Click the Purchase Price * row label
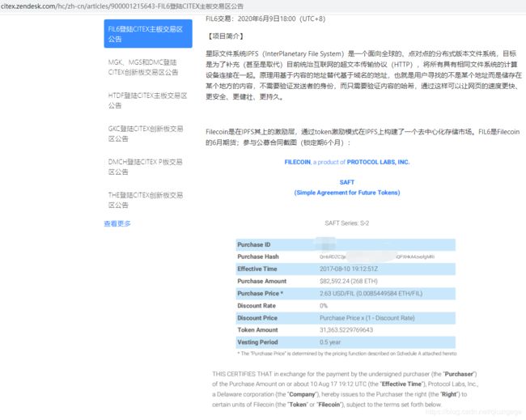526x420 pixels. (x=260, y=293)
